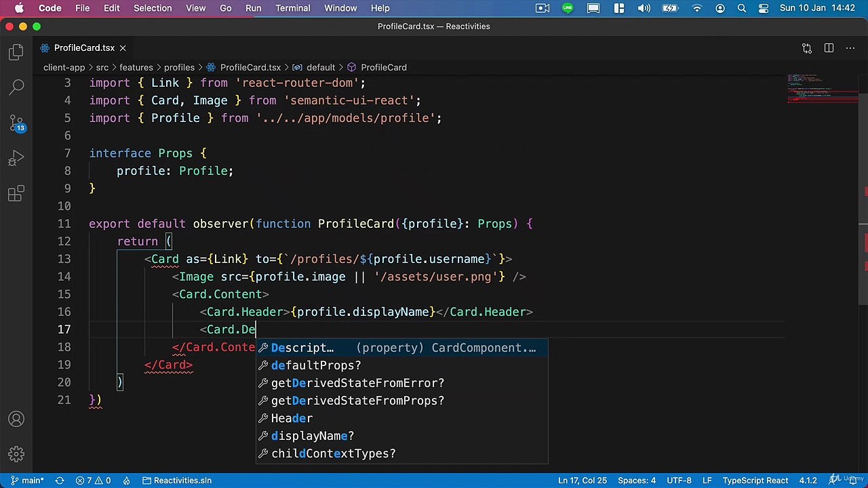Click ProfileCard symbol in the breadcrumb
The image size is (868, 488).
pyautogui.click(x=383, y=67)
